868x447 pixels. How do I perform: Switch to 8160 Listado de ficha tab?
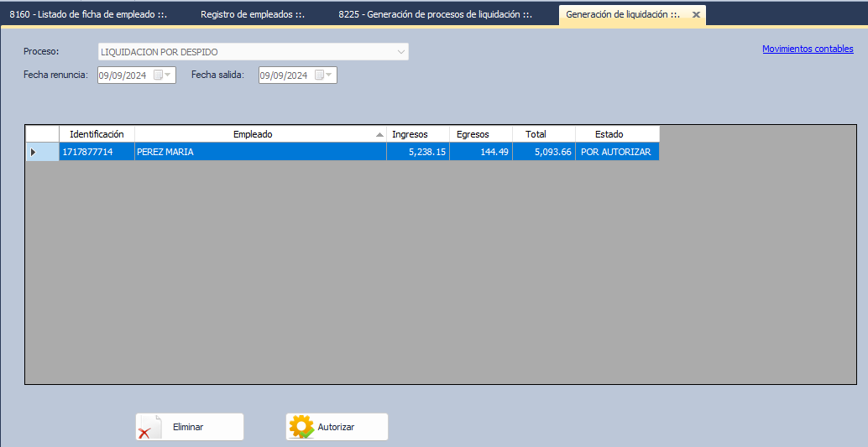tap(88, 15)
